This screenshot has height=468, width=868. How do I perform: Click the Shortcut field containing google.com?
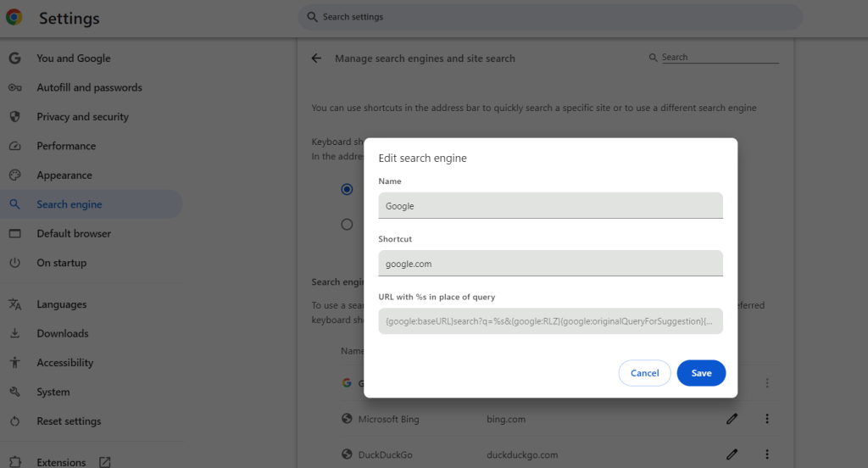550,263
